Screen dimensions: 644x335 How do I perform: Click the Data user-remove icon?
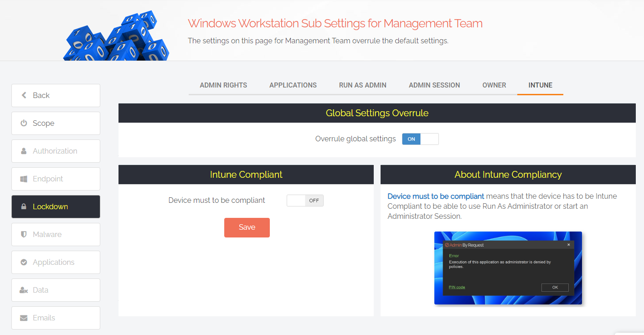[24, 290]
